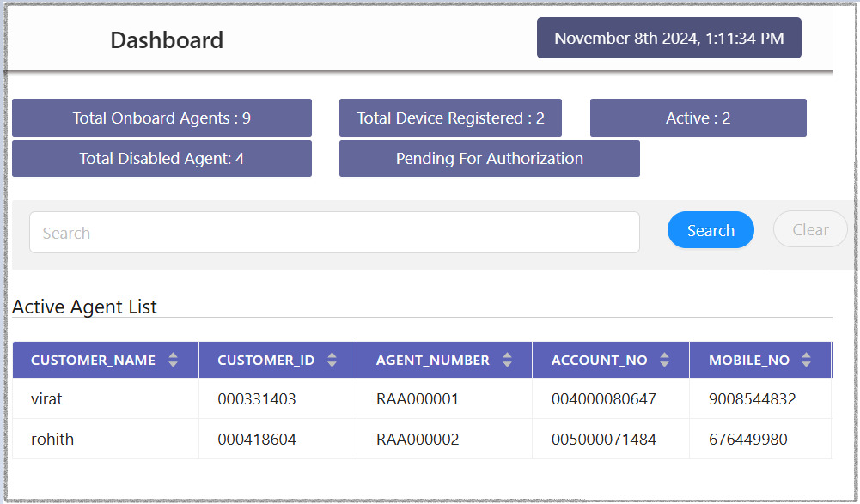Click account number 005000071484 cell
The height and width of the screenshot is (504, 860).
[x=604, y=440]
